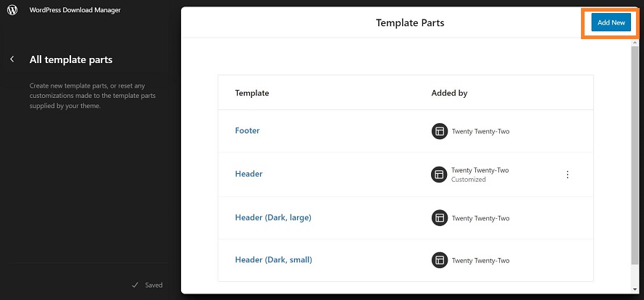Click the All template parts heading
This screenshot has height=300, width=644.
click(x=71, y=59)
